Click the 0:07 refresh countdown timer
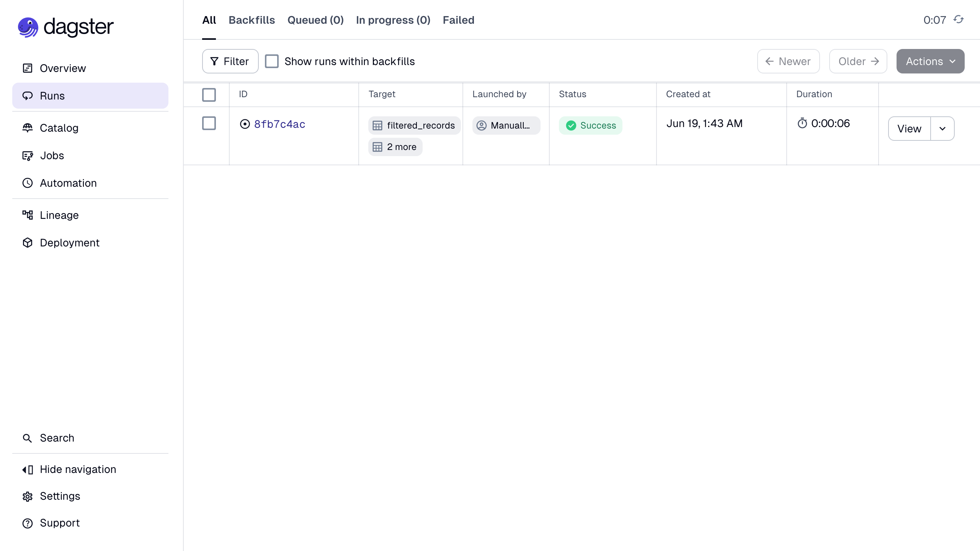Screen dimensions: 980x551 pyautogui.click(x=934, y=20)
